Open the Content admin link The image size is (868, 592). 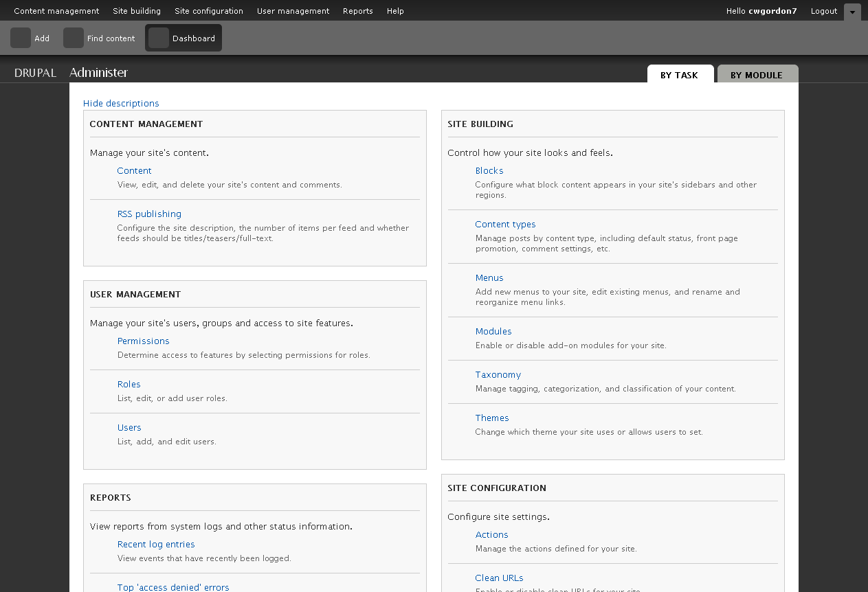(x=134, y=170)
